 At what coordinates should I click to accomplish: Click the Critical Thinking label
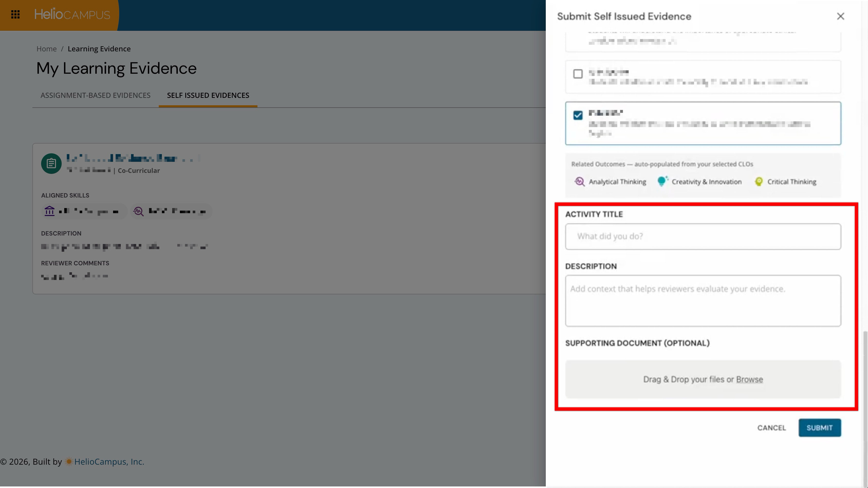792,182
